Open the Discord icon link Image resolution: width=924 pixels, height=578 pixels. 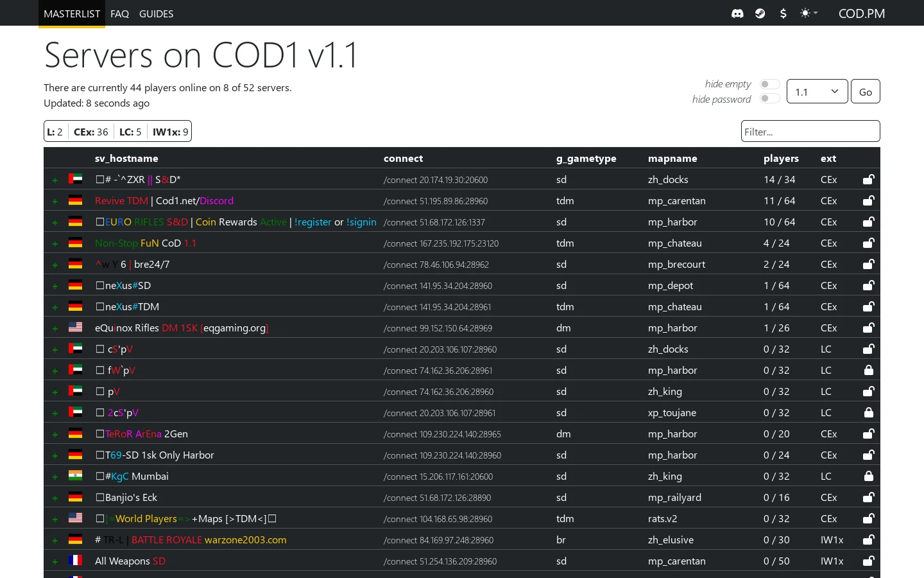[x=737, y=13]
